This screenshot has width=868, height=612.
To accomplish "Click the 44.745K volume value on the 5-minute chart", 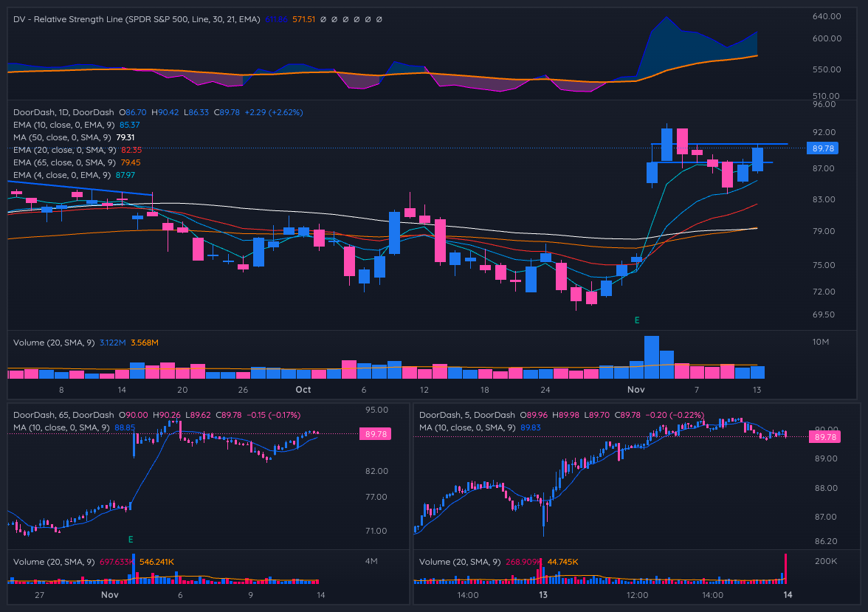I will (x=563, y=562).
